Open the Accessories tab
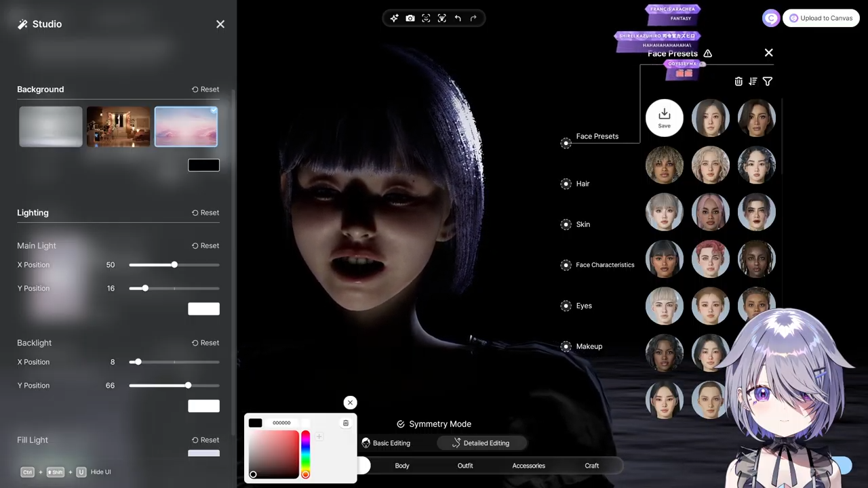Image resolution: width=868 pixels, height=488 pixels. point(528,466)
